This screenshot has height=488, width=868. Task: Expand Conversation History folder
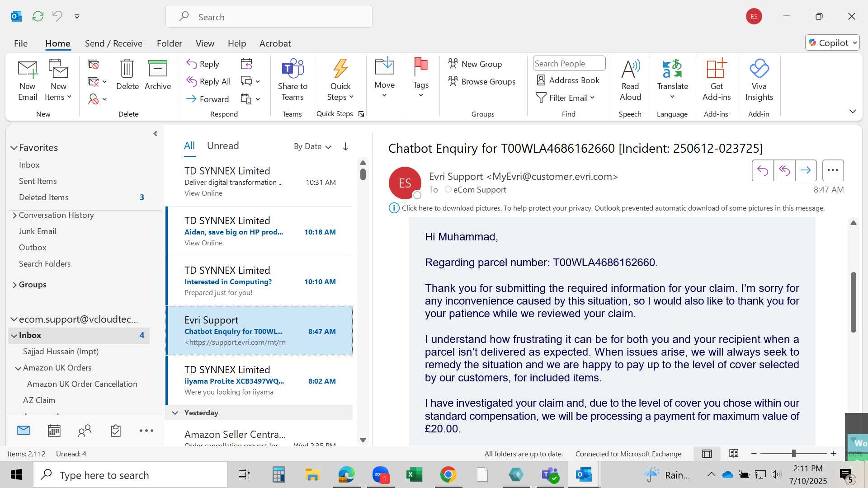[14, 215]
